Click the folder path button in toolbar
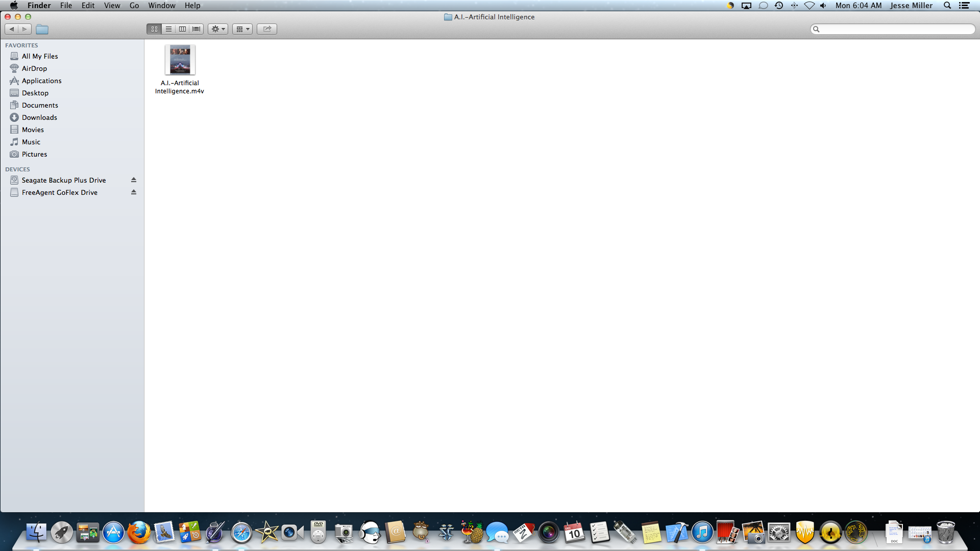This screenshot has height=551, width=980. (42, 30)
